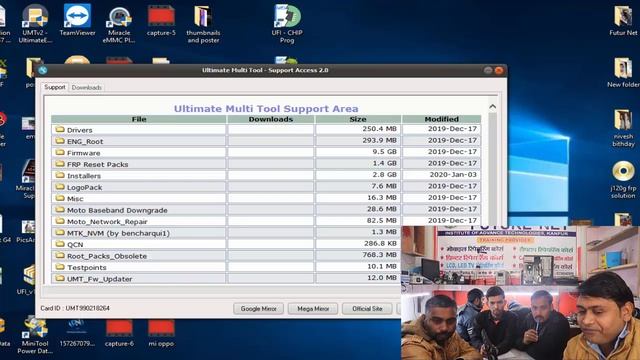Open the FRP Reset Packs folder
The height and width of the screenshot is (360, 640).
[x=98, y=164]
